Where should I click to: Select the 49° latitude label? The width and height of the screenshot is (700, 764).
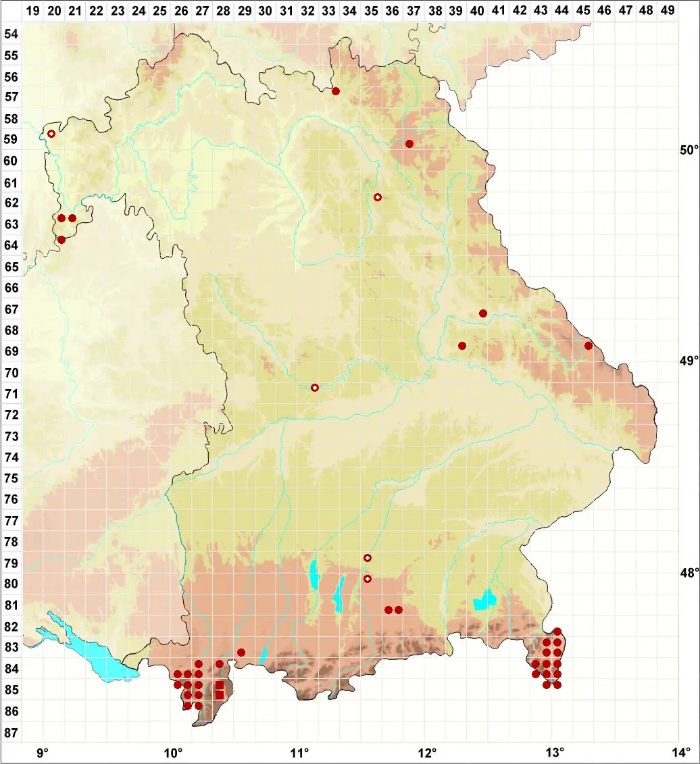tap(689, 361)
